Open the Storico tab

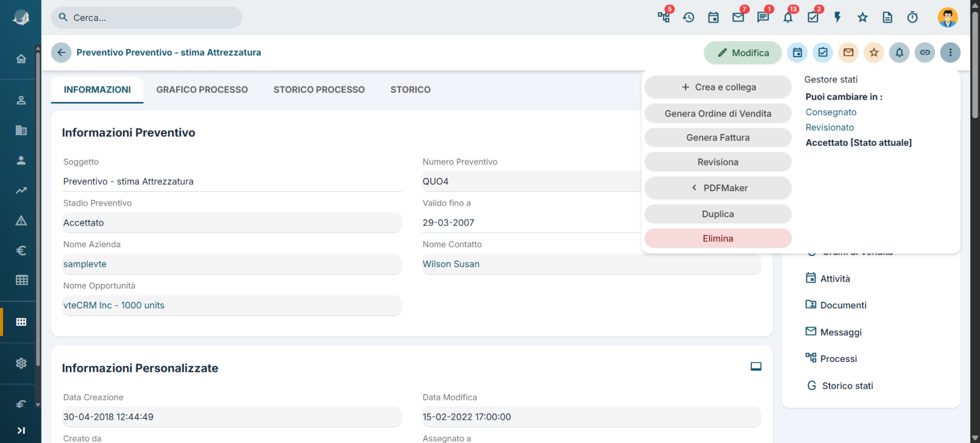(411, 90)
